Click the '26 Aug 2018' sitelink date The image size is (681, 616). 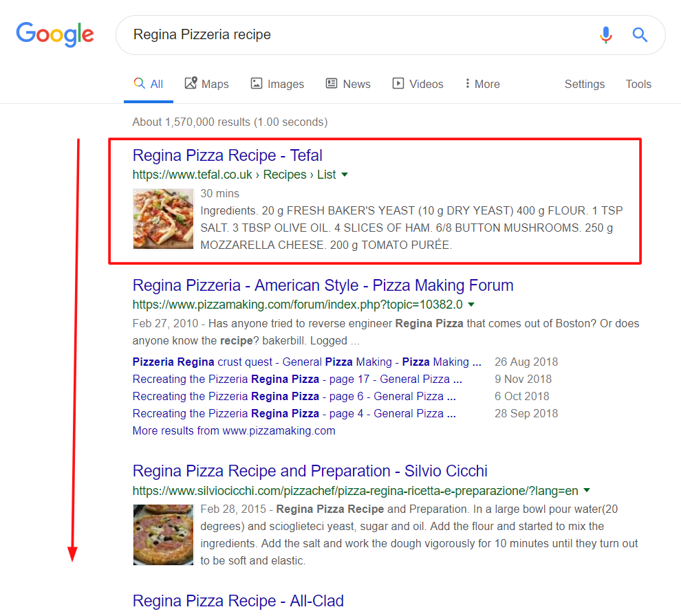click(x=526, y=362)
